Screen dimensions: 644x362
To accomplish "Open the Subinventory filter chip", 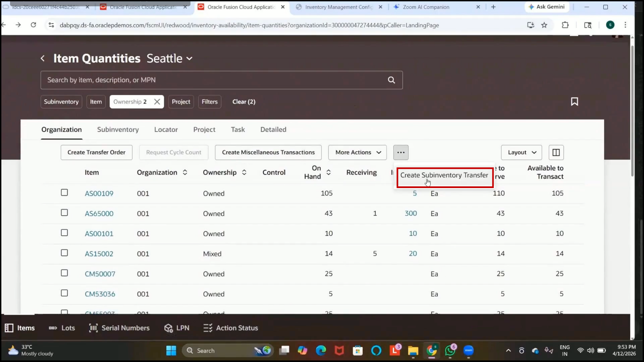I will 61,102.
